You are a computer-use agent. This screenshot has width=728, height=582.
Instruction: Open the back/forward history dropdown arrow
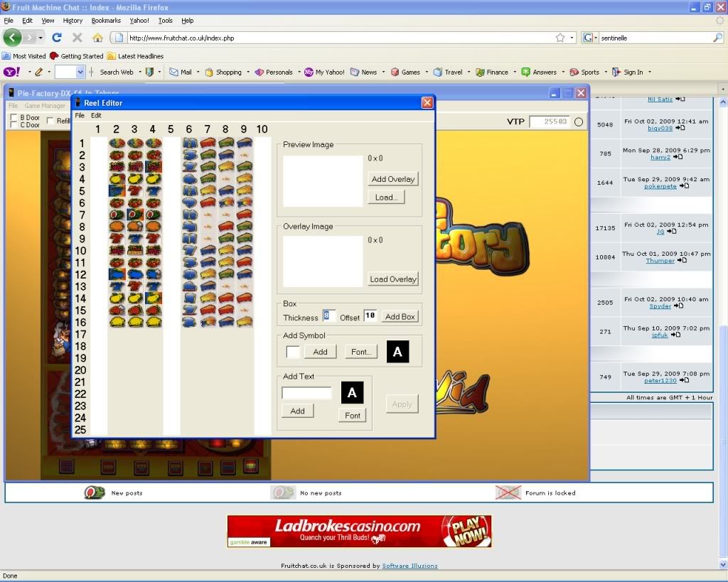click(41, 38)
